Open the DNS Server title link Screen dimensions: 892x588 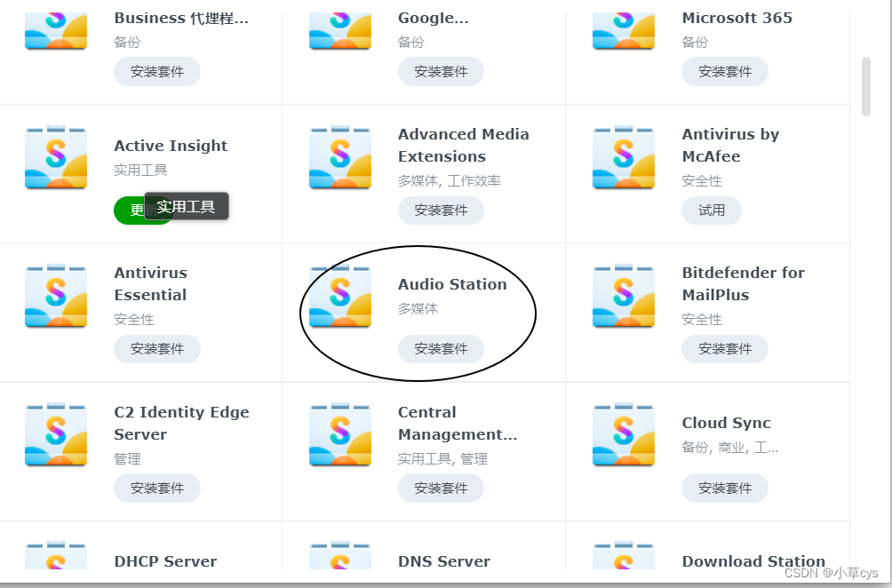click(x=444, y=561)
